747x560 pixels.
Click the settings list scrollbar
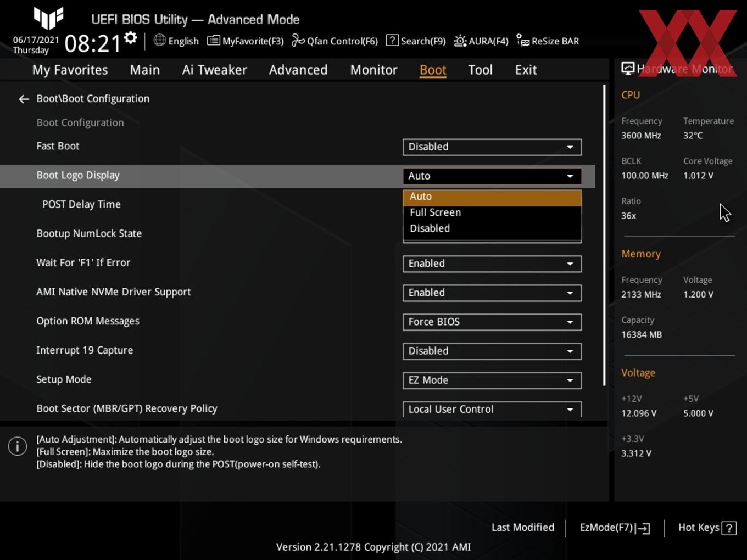pyautogui.click(x=604, y=235)
